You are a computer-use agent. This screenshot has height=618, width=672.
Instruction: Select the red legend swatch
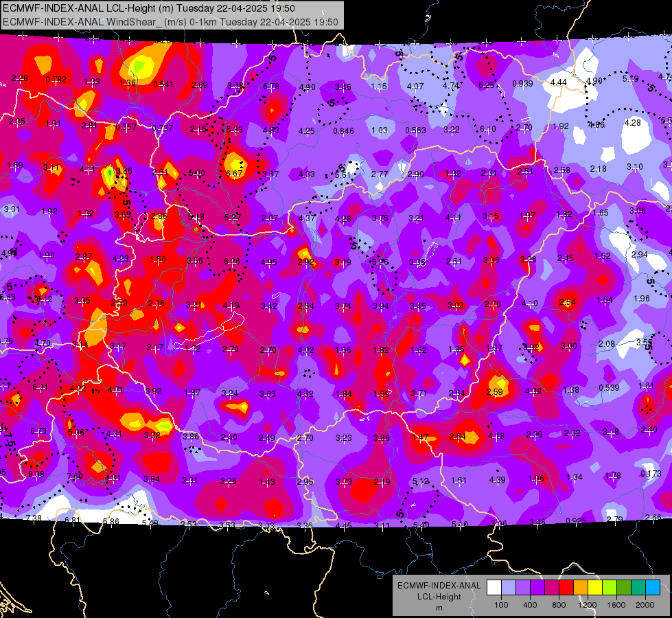click(x=566, y=588)
